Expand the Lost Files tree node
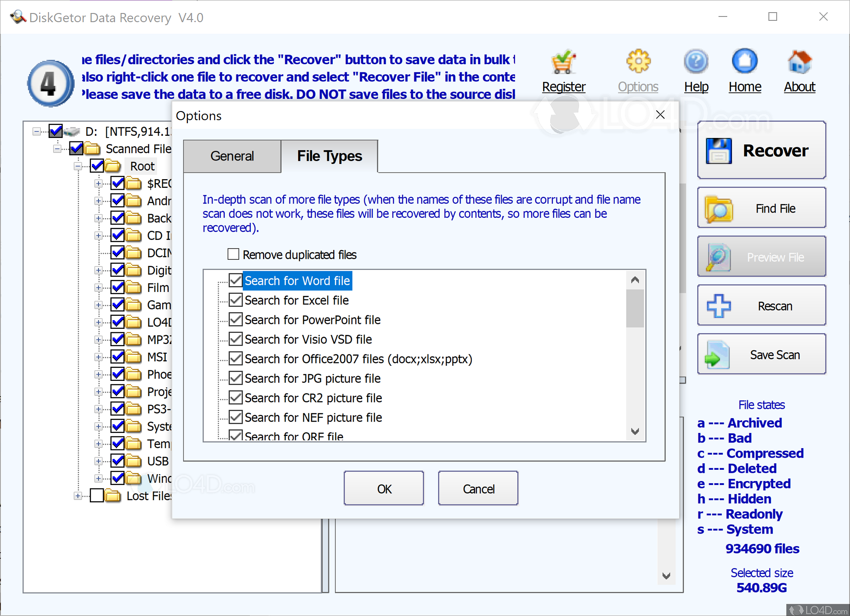Viewport: 850px width, 616px height. click(x=78, y=495)
